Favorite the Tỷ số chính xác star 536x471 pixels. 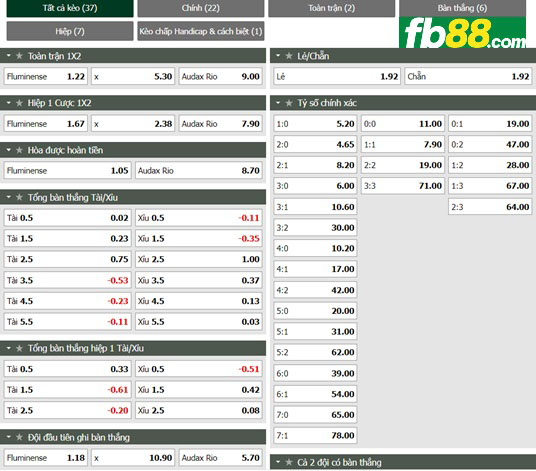pos(289,103)
